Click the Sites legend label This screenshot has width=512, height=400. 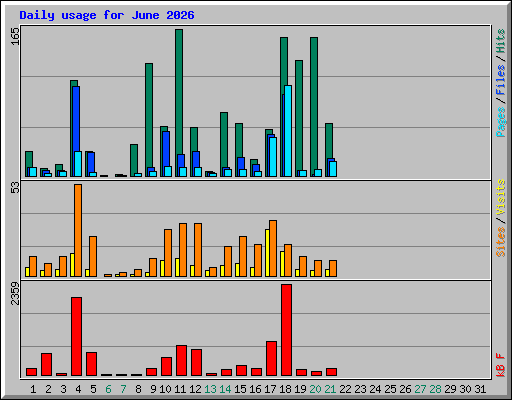(501, 242)
